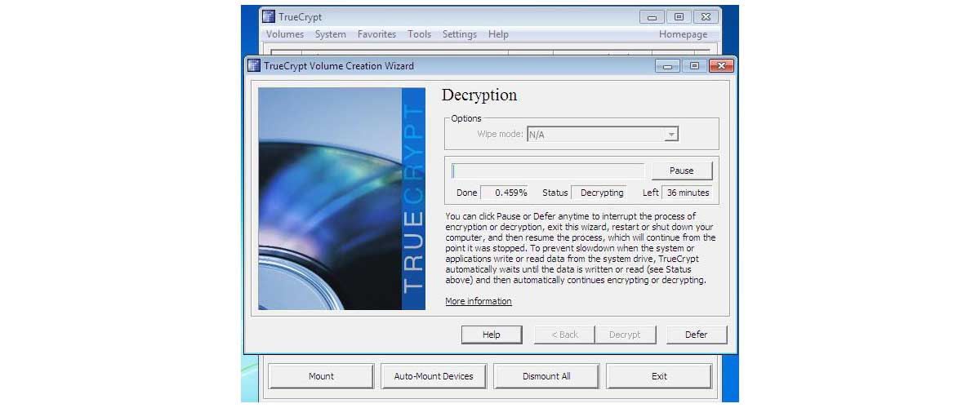Close the Volume Creation Wizard window
Viewport: 980px width, 408px height.
[x=719, y=66]
